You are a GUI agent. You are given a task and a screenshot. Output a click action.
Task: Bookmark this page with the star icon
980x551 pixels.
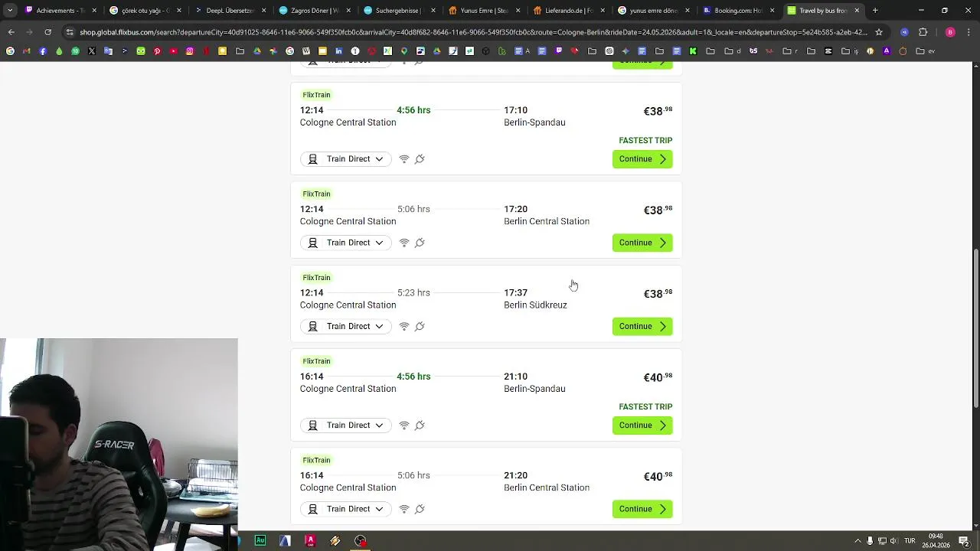879,32
